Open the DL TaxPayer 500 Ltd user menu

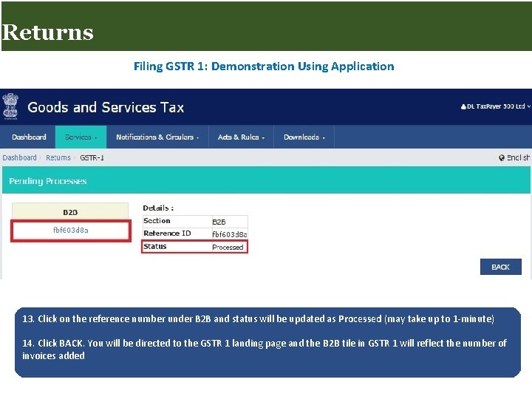tap(495, 106)
